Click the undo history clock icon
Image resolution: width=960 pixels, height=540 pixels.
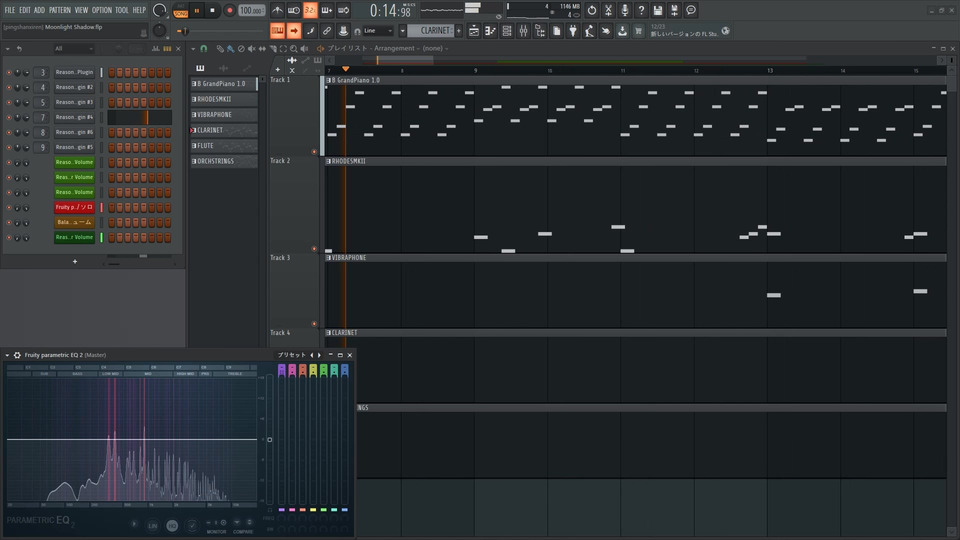click(x=591, y=10)
